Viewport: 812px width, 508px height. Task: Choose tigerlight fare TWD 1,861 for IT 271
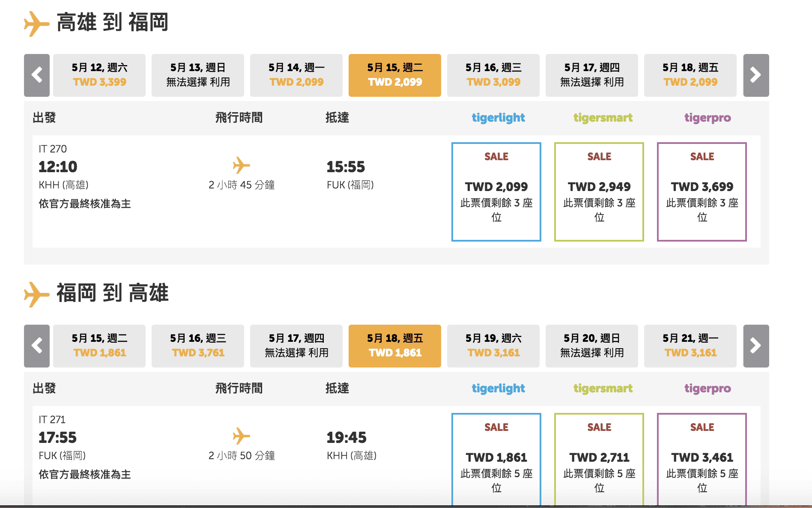click(x=496, y=460)
